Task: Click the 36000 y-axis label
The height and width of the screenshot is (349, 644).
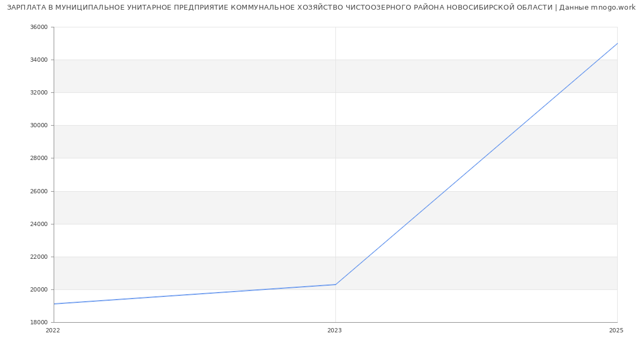Action: point(39,27)
